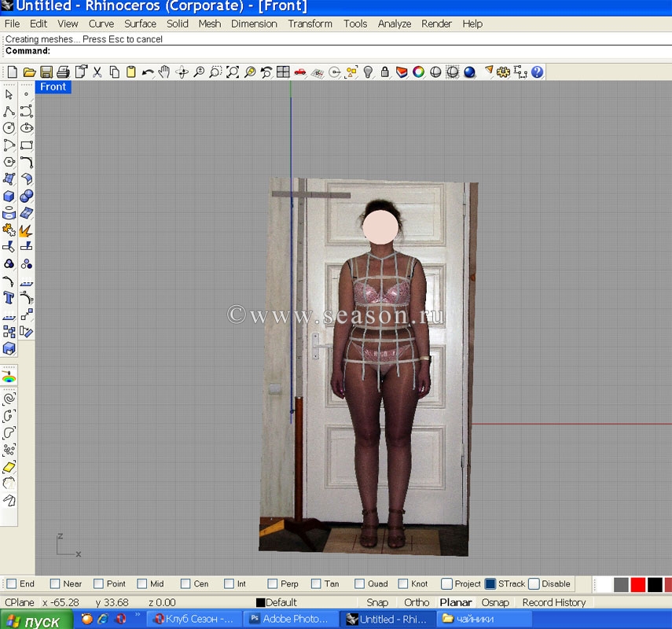Screen dimensions: 672x629
Task: Toggle Ortho mode in status bar
Action: click(417, 602)
